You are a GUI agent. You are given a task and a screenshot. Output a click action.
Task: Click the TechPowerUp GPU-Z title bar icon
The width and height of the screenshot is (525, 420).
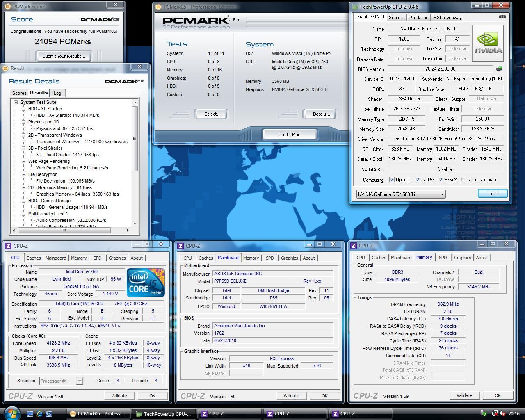click(355, 7)
